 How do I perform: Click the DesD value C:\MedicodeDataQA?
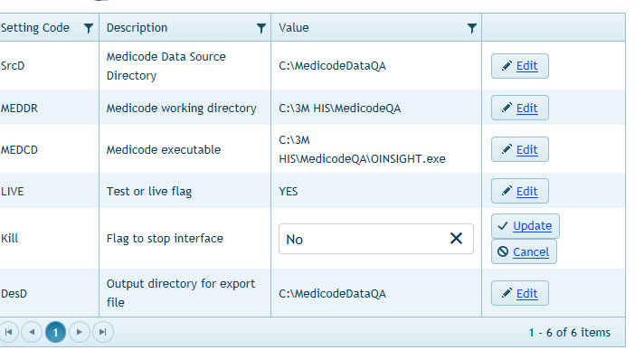pyautogui.click(x=332, y=293)
